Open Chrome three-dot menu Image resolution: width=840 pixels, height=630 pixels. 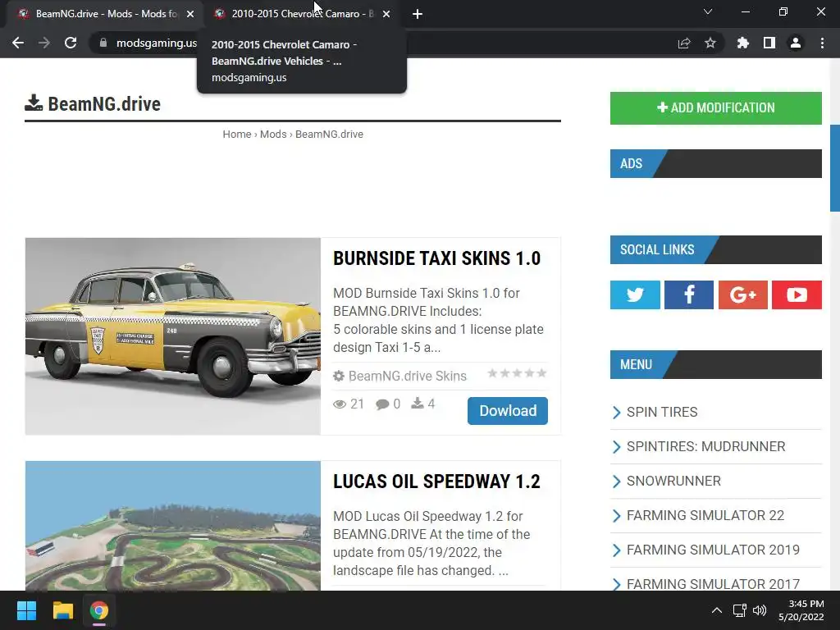[x=822, y=43]
